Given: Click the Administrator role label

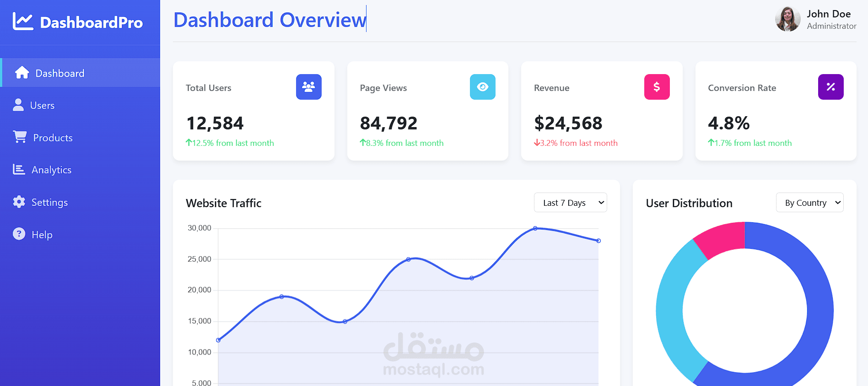Looking at the screenshot, I should point(831,26).
